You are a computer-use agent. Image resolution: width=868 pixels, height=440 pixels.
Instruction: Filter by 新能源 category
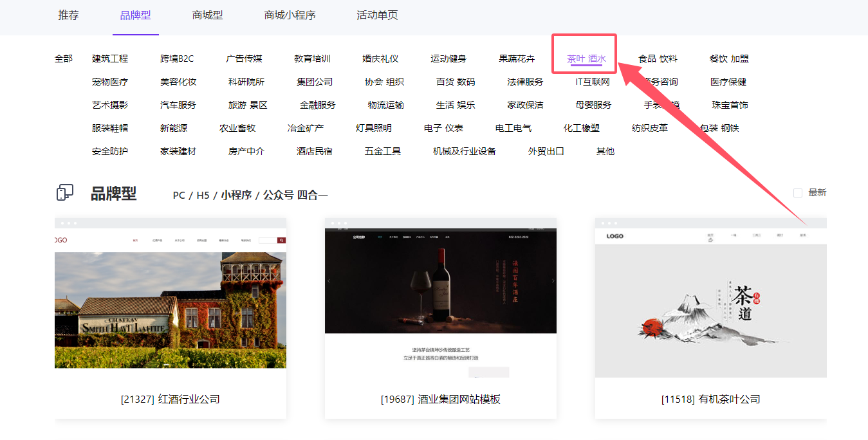174,128
